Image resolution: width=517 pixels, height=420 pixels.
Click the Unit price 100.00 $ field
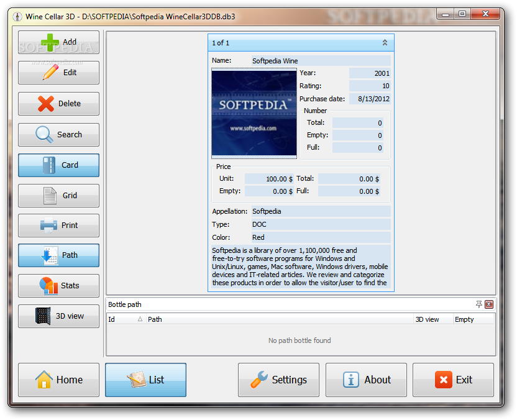pos(269,179)
